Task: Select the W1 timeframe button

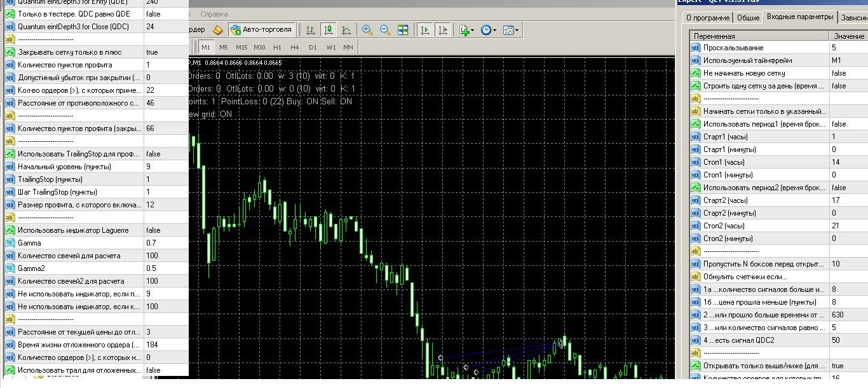Action: [331, 47]
